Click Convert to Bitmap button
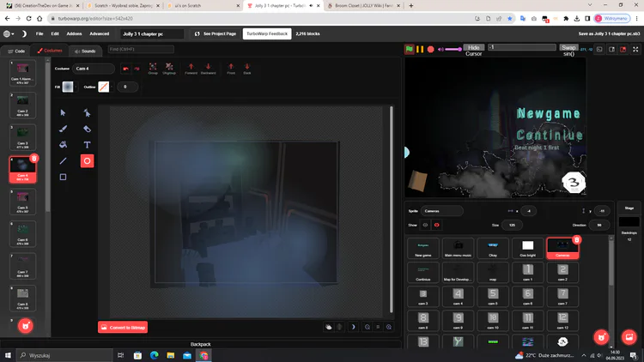Image resolution: width=644 pixels, height=362 pixels. (x=123, y=327)
